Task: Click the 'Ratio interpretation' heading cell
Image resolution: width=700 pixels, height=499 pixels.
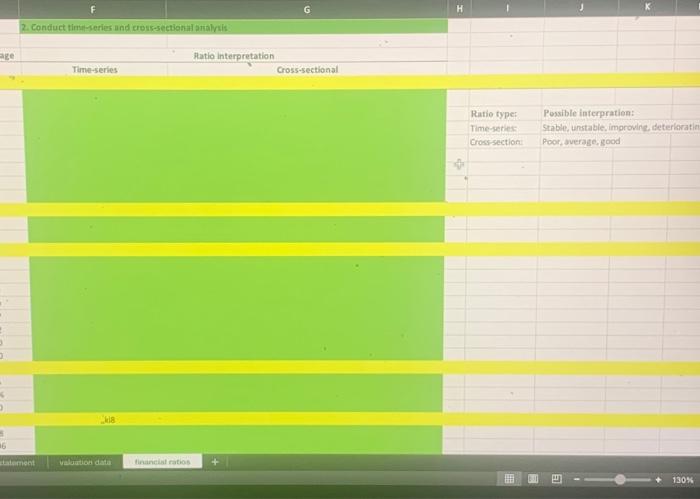Action: pyautogui.click(x=233, y=56)
